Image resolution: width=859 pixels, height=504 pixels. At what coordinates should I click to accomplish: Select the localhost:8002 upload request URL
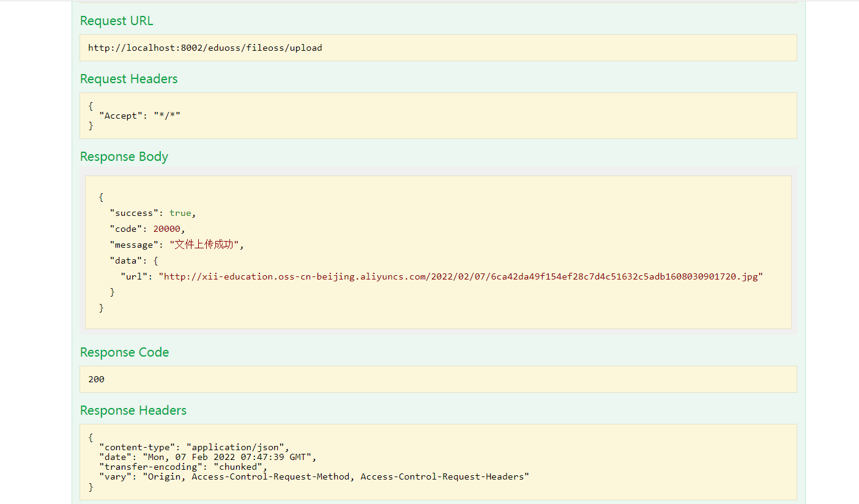click(205, 48)
